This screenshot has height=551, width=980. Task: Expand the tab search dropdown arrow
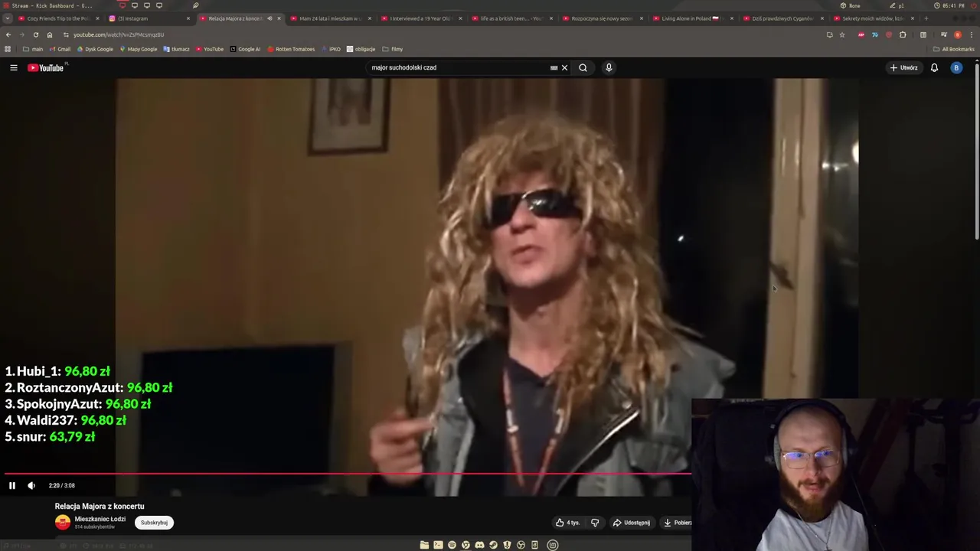click(x=7, y=18)
